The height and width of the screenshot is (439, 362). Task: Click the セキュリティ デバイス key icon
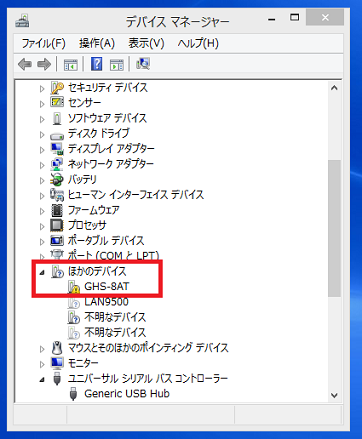57,88
